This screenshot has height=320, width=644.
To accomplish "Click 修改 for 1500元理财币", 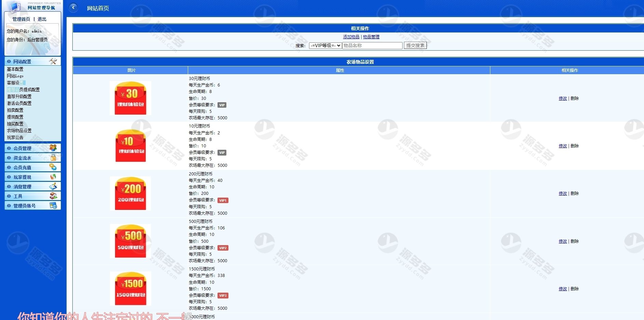I will [x=563, y=289].
